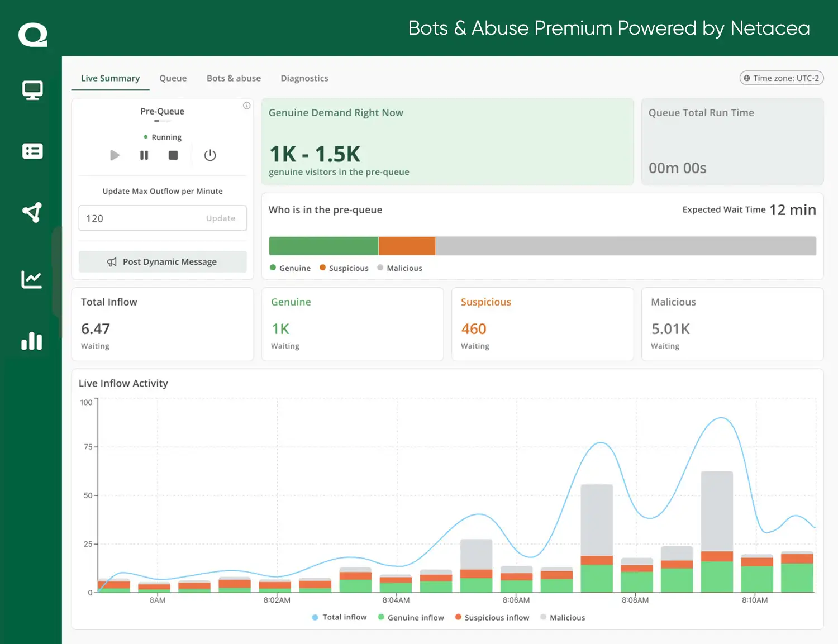Image resolution: width=838 pixels, height=644 pixels.
Task: Click Malicious card value 5.01K
Action: pyautogui.click(x=670, y=328)
